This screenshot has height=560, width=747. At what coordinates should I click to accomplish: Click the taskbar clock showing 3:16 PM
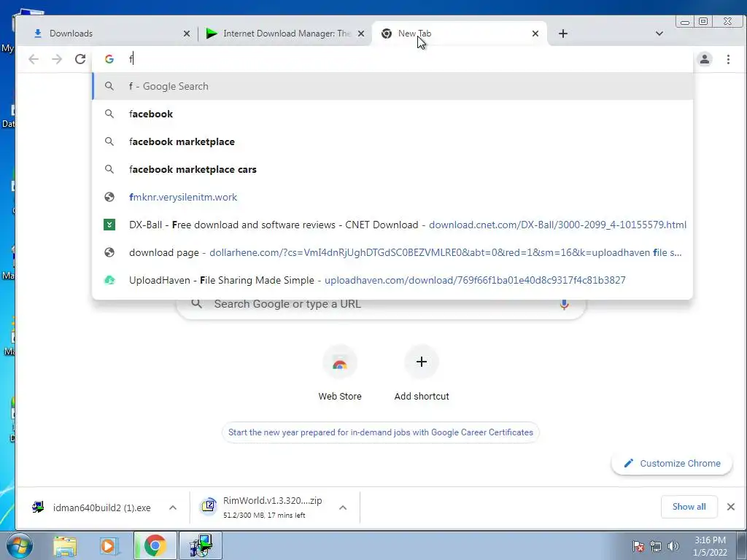[710, 546]
